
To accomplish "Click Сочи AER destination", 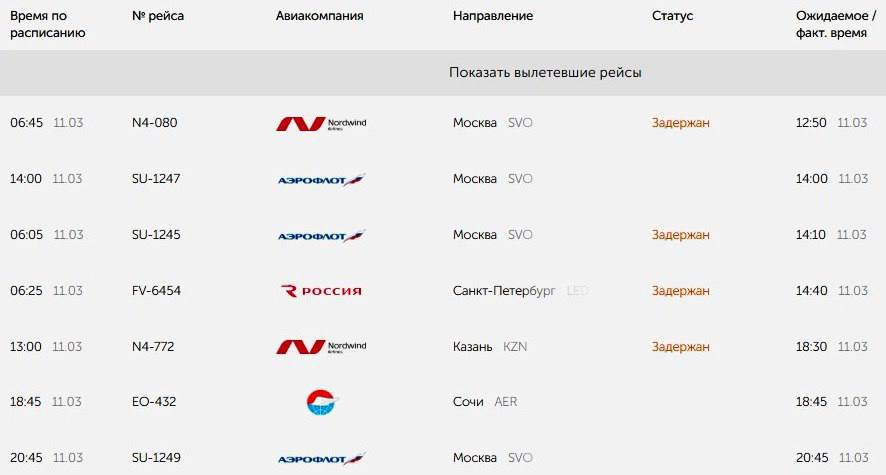I will point(485,402).
